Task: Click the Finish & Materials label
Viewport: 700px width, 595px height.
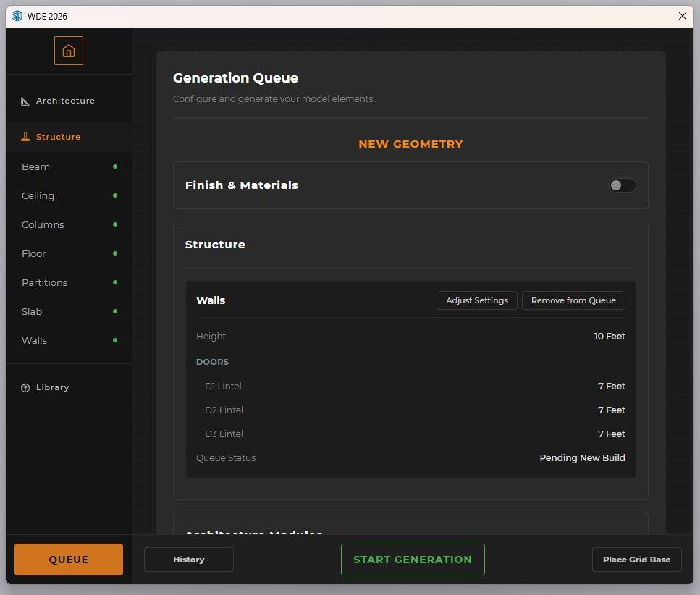Action: click(x=242, y=185)
